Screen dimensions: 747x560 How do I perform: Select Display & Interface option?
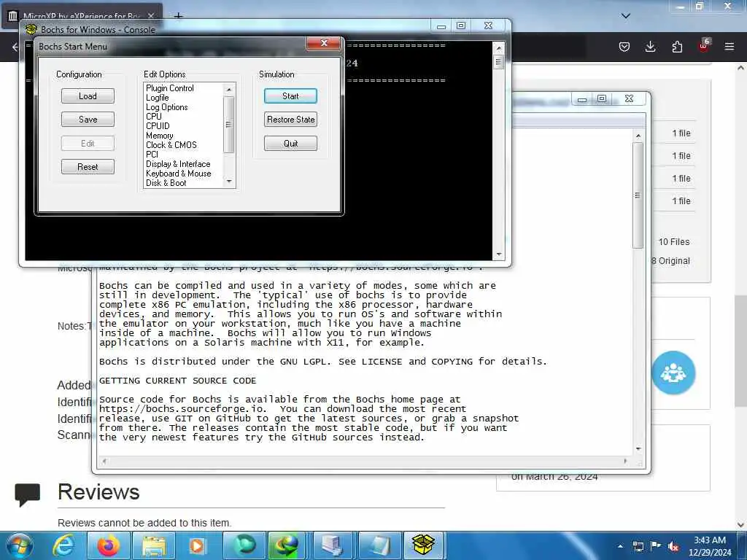(178, 164)
